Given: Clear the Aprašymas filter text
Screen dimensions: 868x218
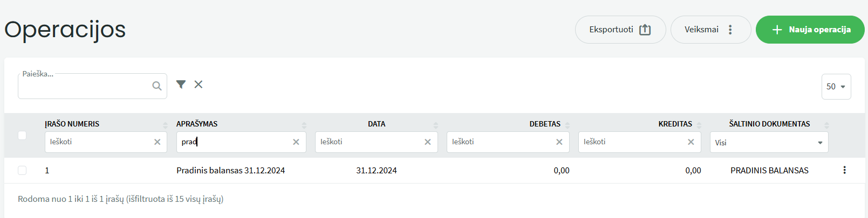Looking at the screenshot, I should (x=296, y=142).
